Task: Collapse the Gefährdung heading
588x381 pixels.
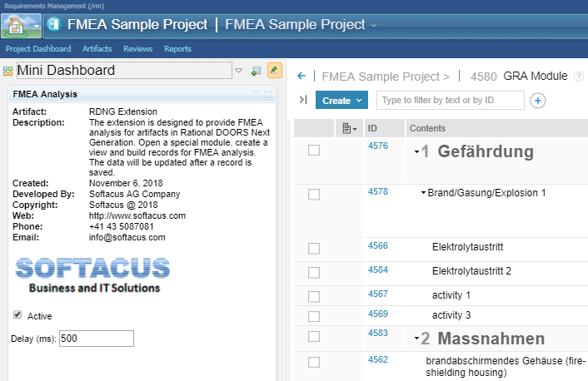Action: (416, 151)
